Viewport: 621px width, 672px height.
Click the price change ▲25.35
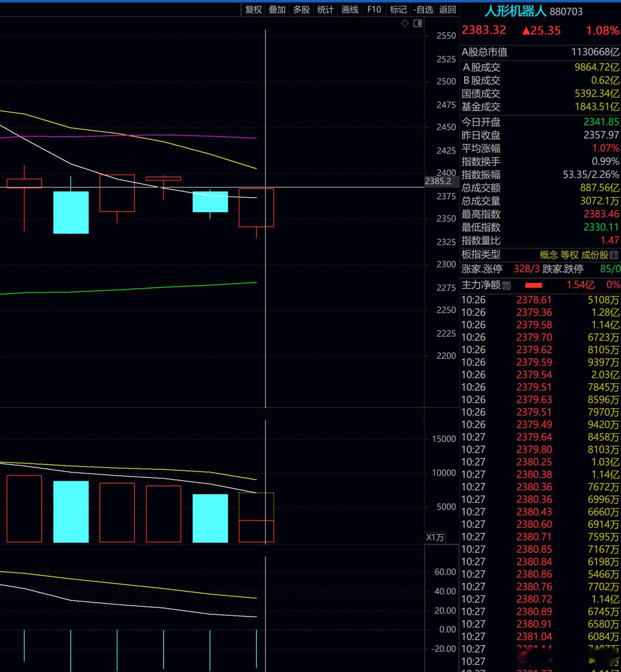541,30
